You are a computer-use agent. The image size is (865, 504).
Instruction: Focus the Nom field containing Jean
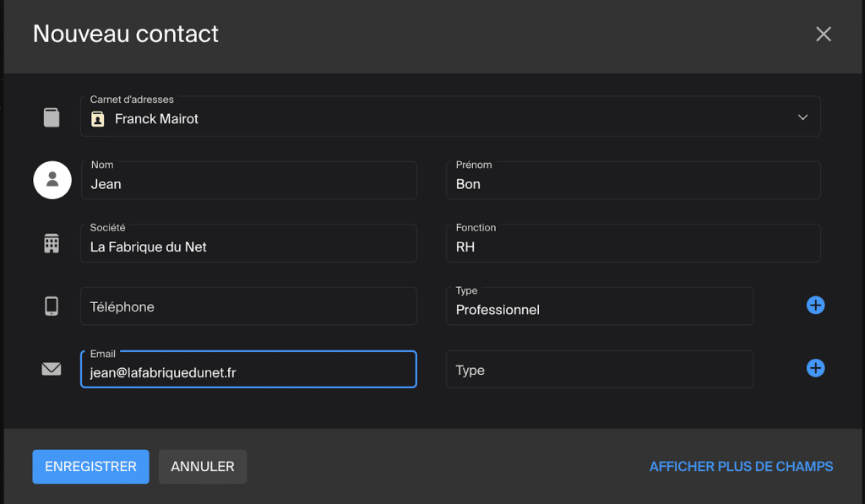coord(248,182)
